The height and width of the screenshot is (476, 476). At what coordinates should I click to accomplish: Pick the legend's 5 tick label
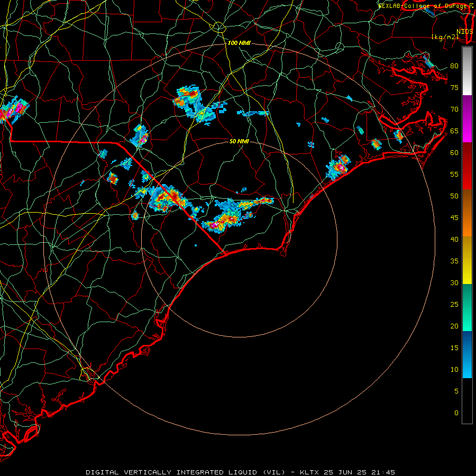(456, 391)
